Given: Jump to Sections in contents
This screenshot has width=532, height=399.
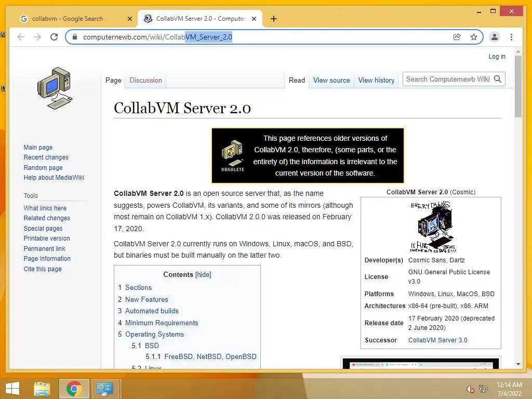Looking at the screenshot, I should pos(138,287).
